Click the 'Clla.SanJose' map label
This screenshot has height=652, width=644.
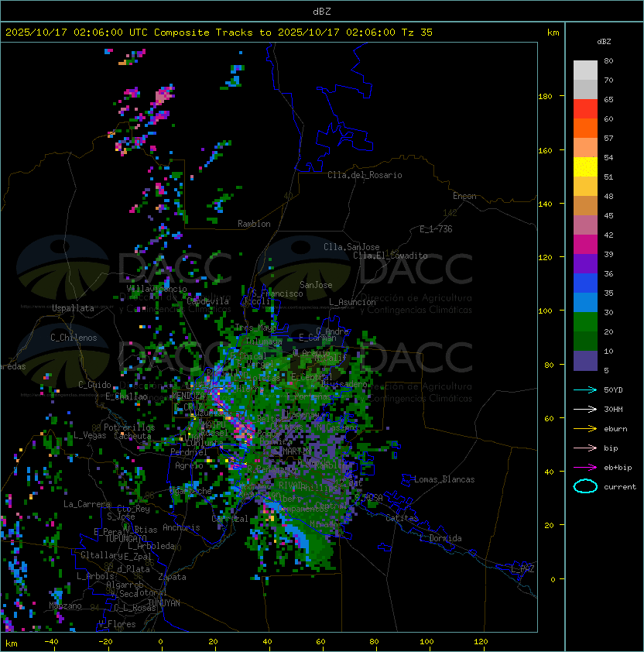(351, 247)
